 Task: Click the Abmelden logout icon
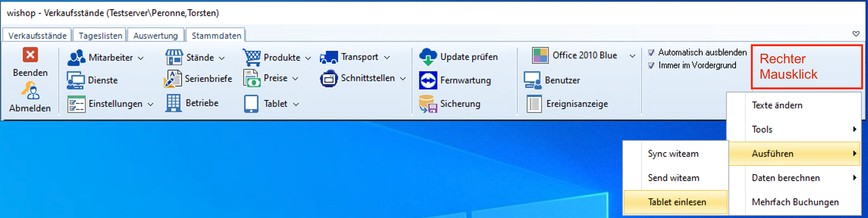pyautogui.click(x=30, y=91)
